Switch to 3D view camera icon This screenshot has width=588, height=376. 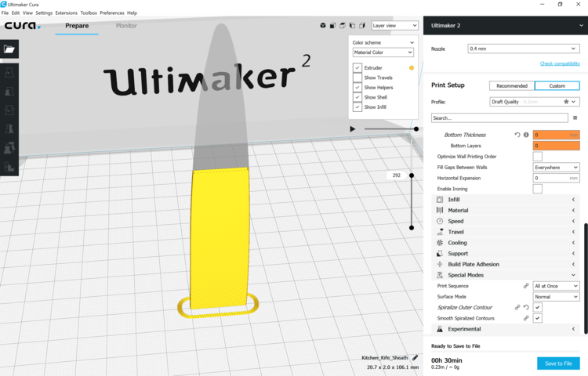click(323, 26)
